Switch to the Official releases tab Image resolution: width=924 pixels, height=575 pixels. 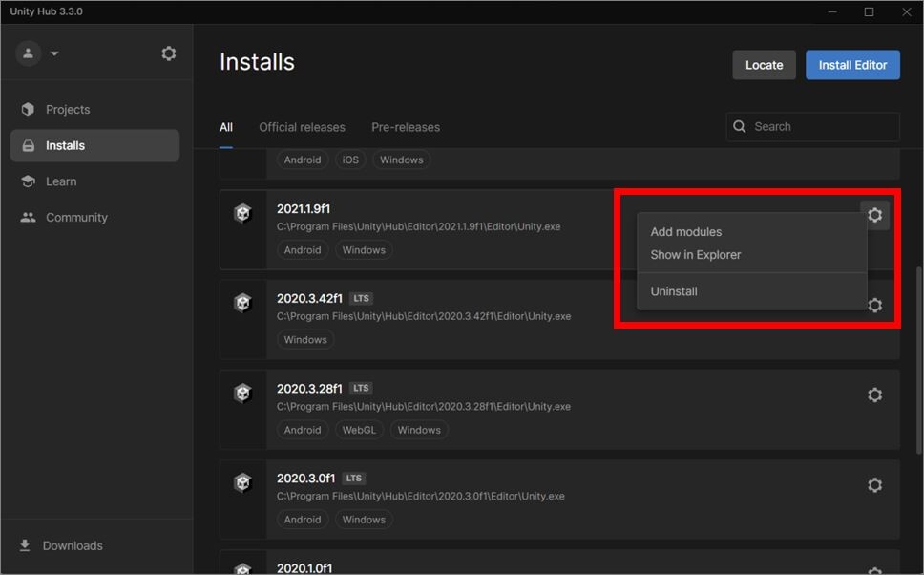(302, 126)
